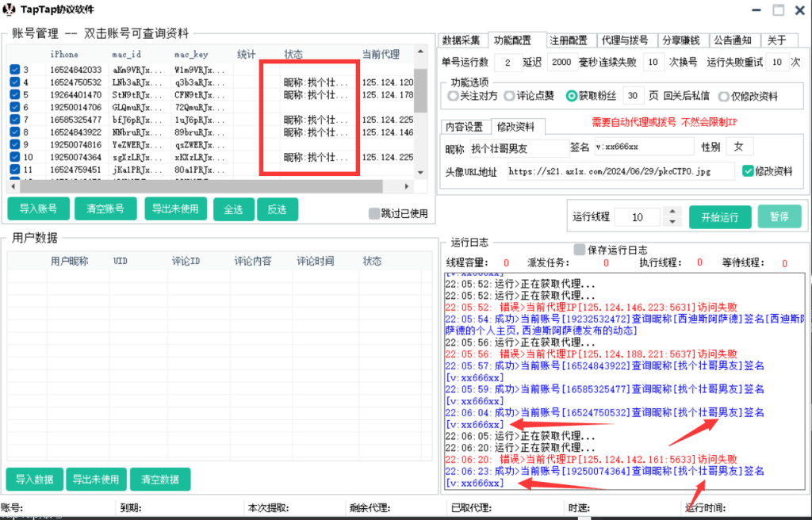Click the 反选 invert selection button
Screen dimensions: 812x520
(x=278, y=209)
